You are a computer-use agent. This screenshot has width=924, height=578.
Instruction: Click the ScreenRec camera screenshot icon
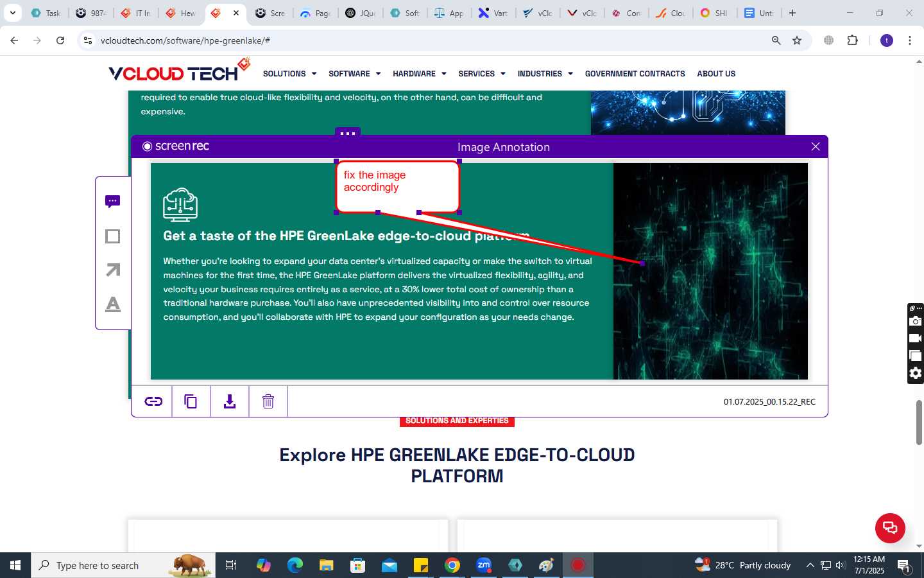tap(916, 321)
